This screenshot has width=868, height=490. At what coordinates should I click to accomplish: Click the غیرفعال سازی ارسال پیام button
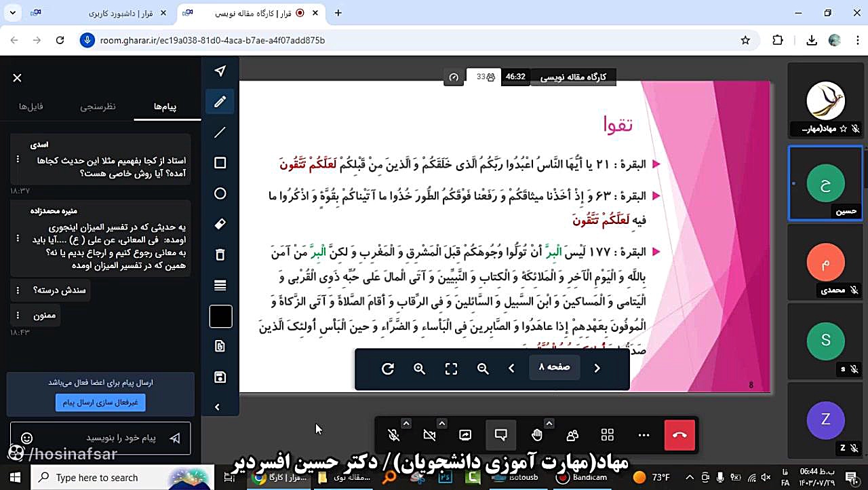coord(100,402)
